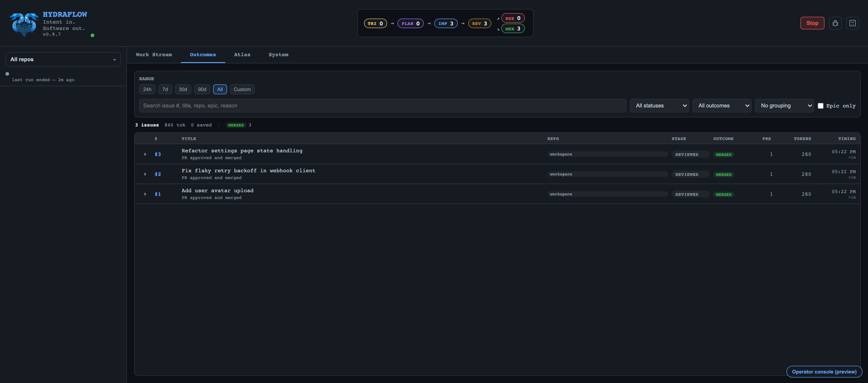This screenshot has width=868, height=383.
Task: Click the green status dot near version
Action: click(x=92, y=35)
